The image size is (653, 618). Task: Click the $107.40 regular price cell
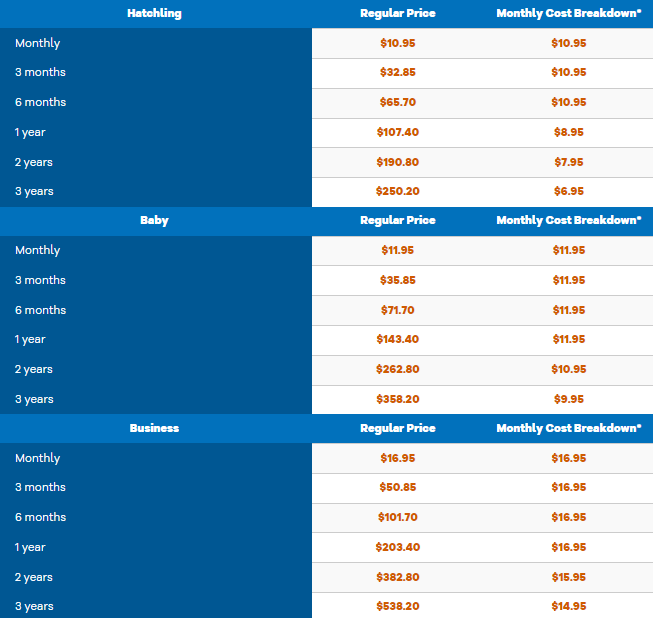point(397,132)
